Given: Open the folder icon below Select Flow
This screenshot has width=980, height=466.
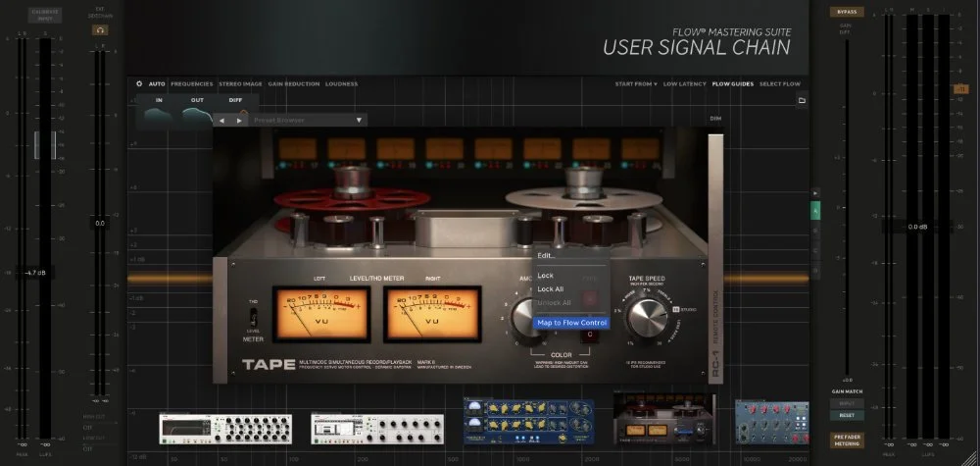Looking at the screenshot, I should click(x=802, y=100).
